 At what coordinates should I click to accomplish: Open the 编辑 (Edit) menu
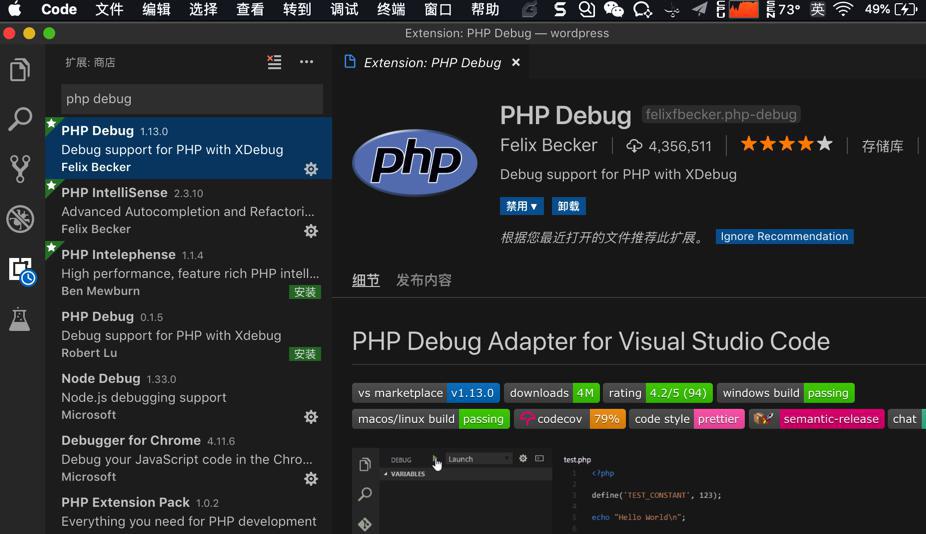(x=156, y=9)
